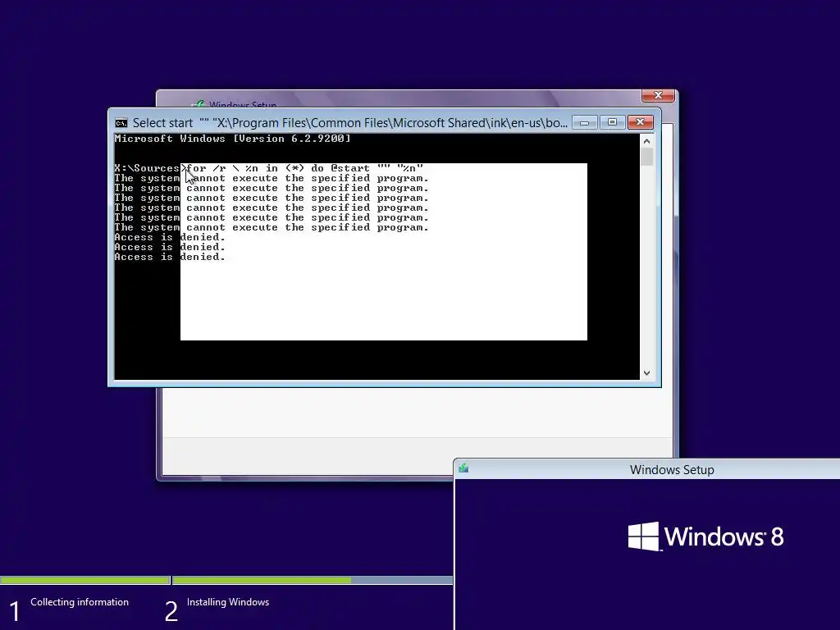Maximize the command prompt window
The width and height of the screenshot is (840, 630).
[x=612, y=123]
